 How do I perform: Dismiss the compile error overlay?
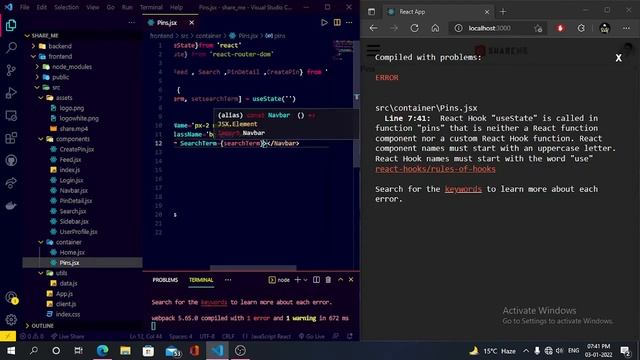tap(618, 58)
